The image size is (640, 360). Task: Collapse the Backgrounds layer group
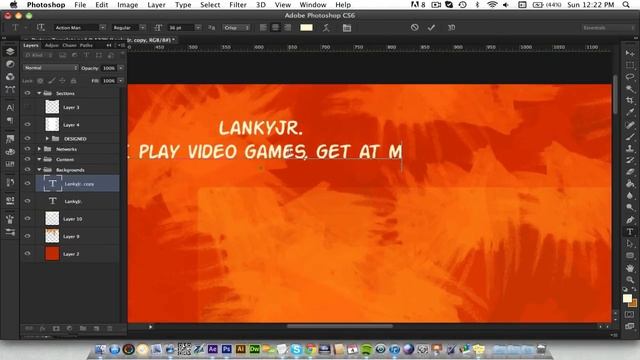tap(39, 169)
